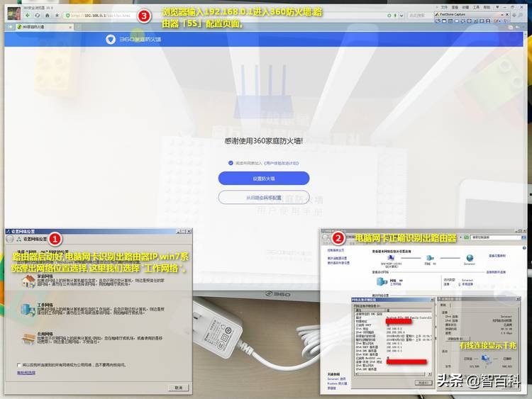Image resolution: width=532 pixels, height=399 pixels.
Task: Open the 本地连接 connection link
Action: pos(467,284)
